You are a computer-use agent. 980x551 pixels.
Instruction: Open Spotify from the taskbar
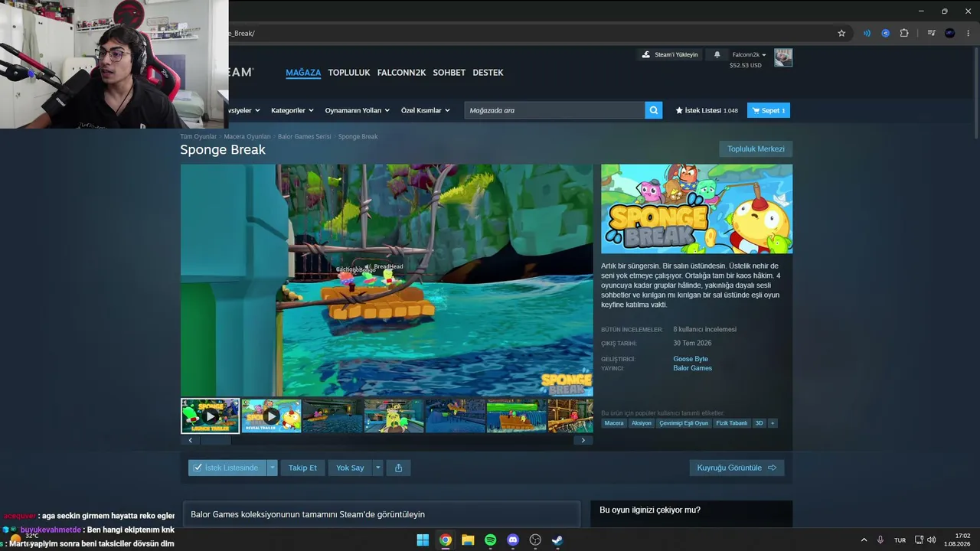tap(490, 540)
